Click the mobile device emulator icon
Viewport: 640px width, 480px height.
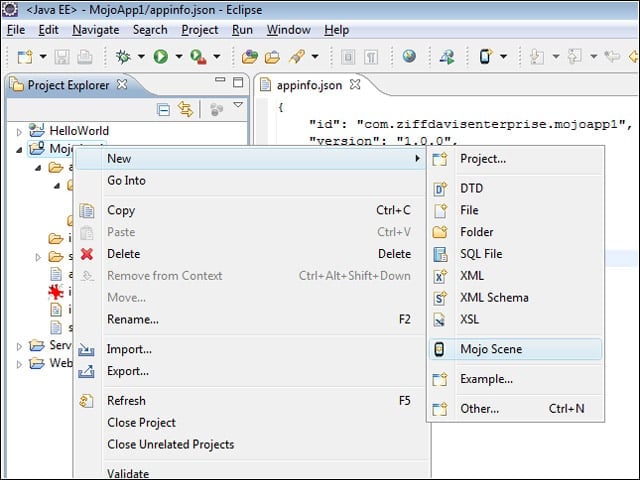coord(485,57)
